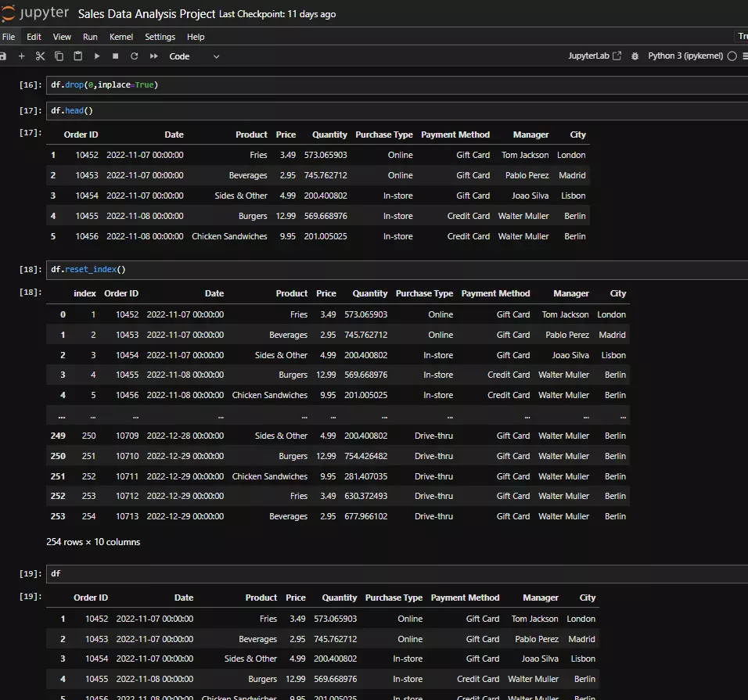Open the Kernel menu
Image resolution: width=748 pixels, height=700 pixels.
tap(121, 37)
